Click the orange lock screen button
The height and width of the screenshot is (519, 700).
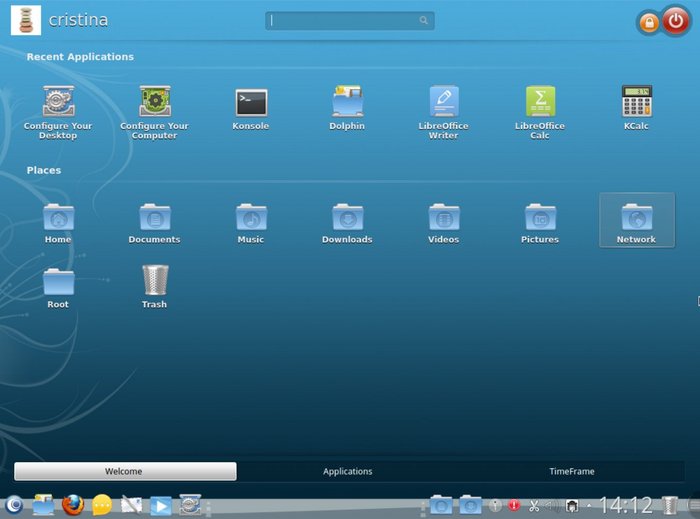pyautogui.click(x=649, y=22)
